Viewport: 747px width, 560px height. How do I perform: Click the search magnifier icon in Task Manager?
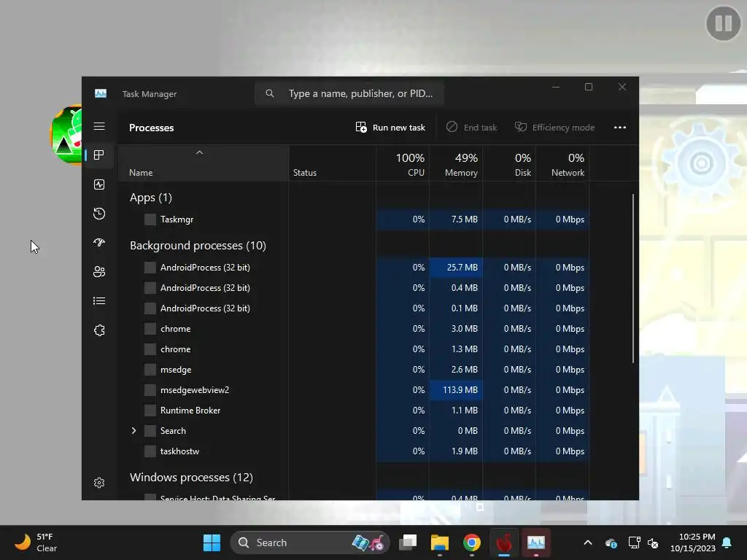[270, 93]
